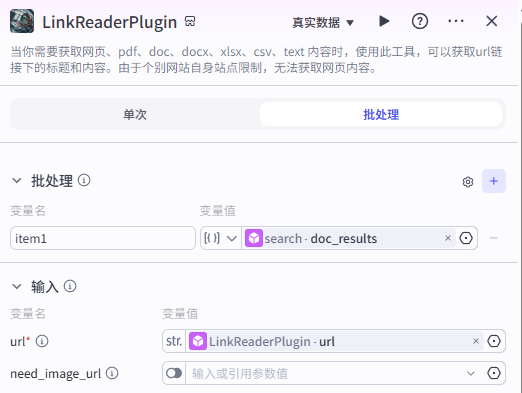
Task: Click the robot icon beside the plugin title
Action: pos(190,21)
